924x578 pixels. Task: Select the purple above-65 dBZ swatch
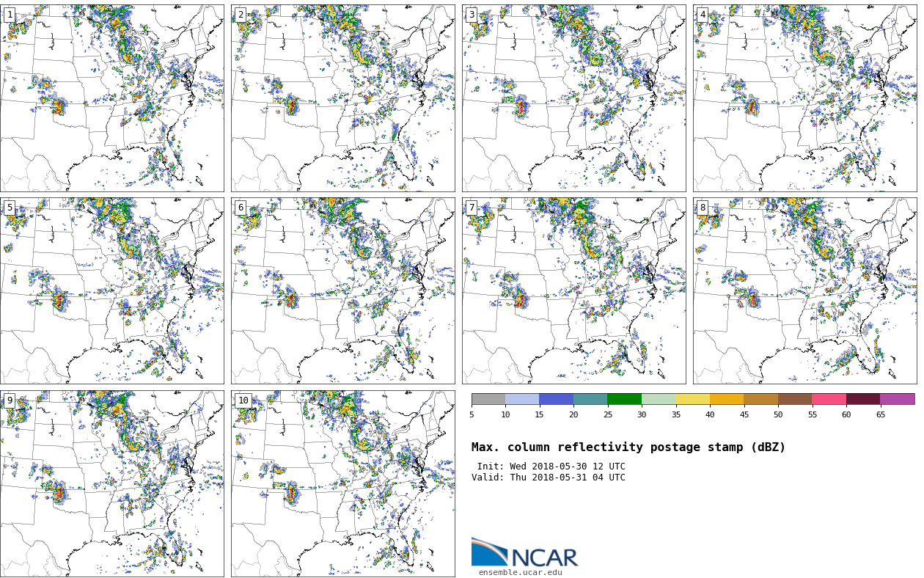[898, 399]
